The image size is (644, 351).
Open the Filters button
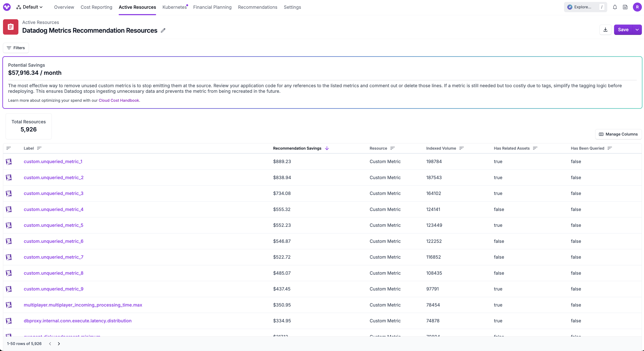click(16, 48)
